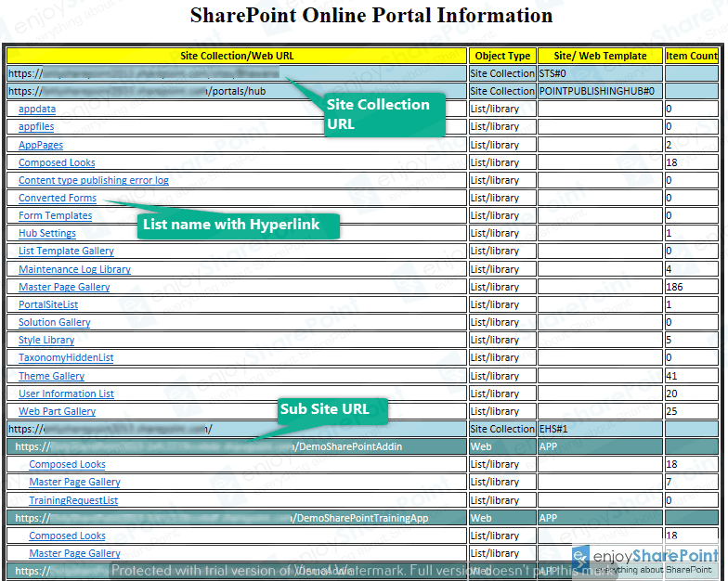Select the APP template cell for DemoSharePointAddin

tap(600, 446)
